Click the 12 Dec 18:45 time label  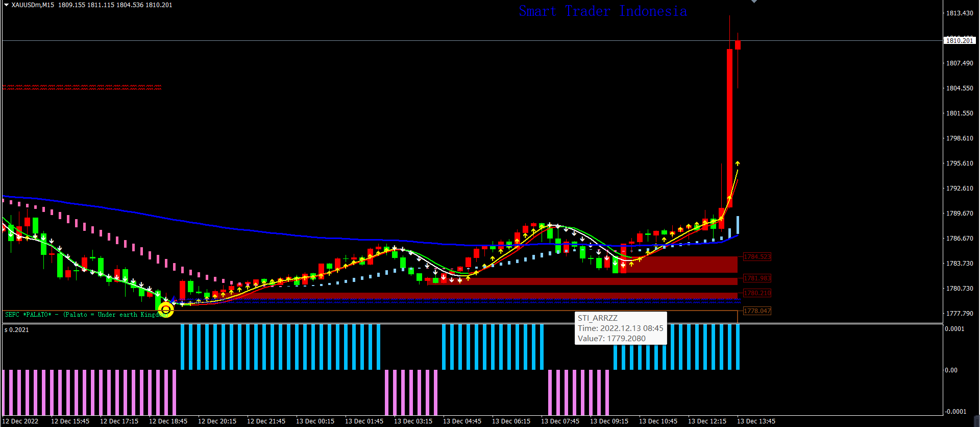coord(168,421)
